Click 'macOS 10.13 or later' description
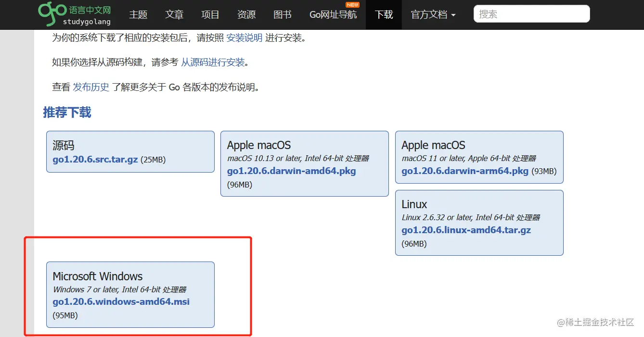The image size is (644, 337). (298, 158)
